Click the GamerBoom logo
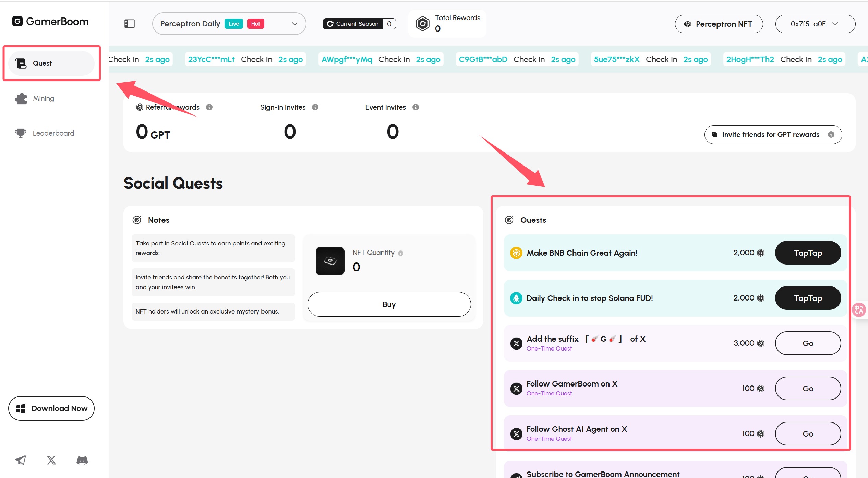 point(50,22)
